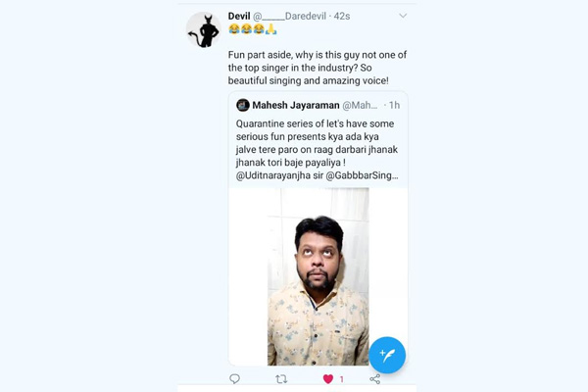
Task: Retweet using the retweet arrows icon
Action: pyautogui.click(x=281, y=379)
